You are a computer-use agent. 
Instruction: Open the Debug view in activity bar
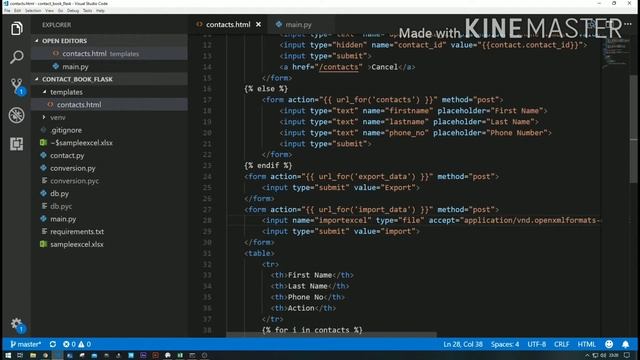16,115
